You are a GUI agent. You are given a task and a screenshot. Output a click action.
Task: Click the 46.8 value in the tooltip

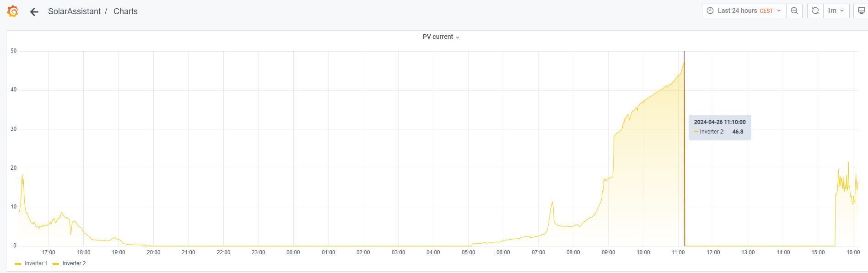[x=738, y=132]
